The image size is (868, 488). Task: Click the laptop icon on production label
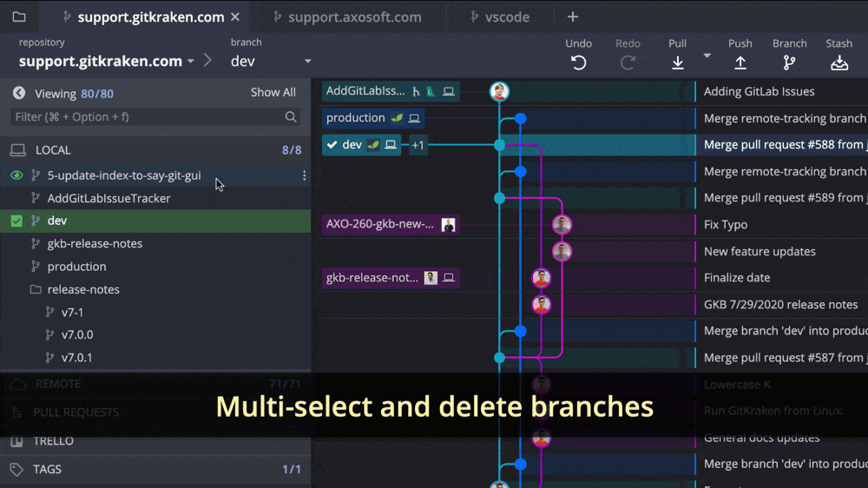[x=414, y=118]
